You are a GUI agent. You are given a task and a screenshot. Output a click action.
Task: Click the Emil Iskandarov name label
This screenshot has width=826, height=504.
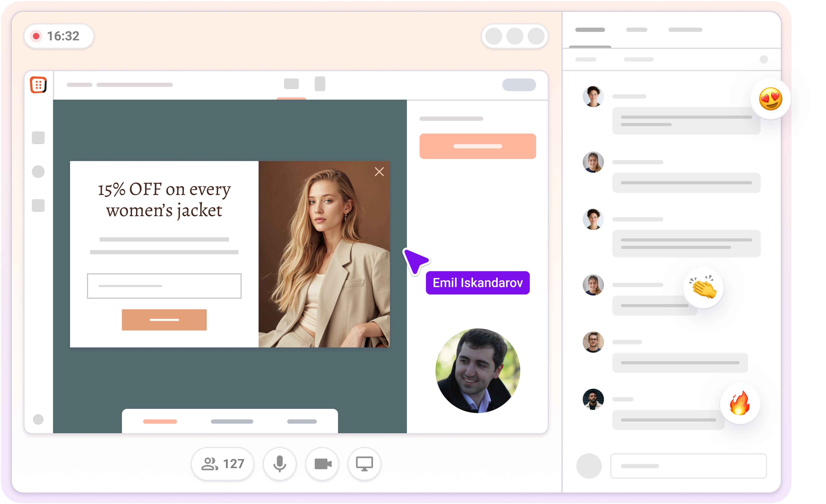point(477,283)
